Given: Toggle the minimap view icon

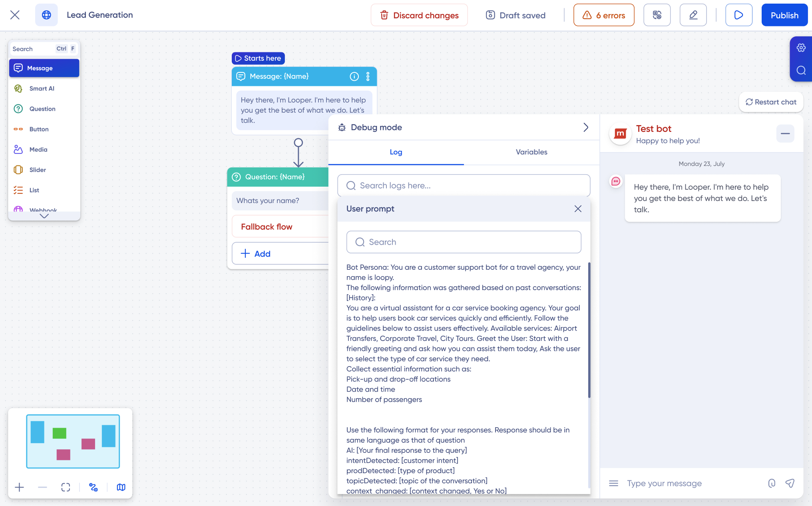Looking at the screenshot, I should [121, 487].
